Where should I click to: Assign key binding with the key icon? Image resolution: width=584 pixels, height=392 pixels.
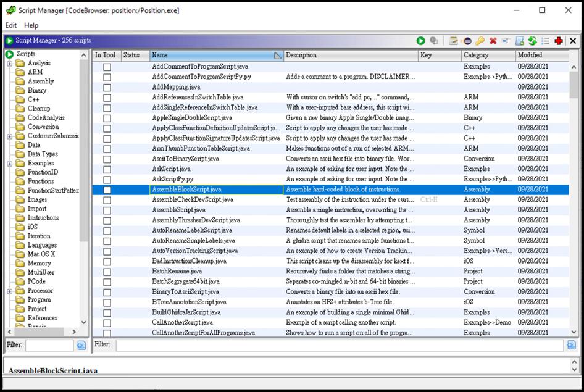(x=480, y=41)
